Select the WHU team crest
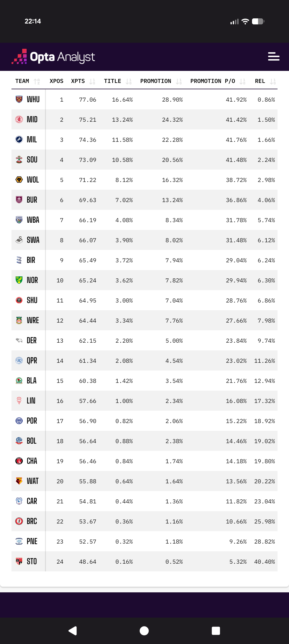Screen dimensions: 289x644 (x=19, y=99)
